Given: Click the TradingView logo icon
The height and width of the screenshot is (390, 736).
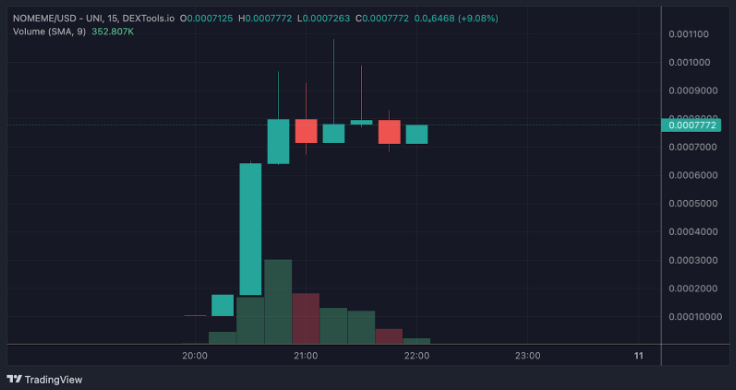Looking at the screenshot, I should [x=14, y=379].
